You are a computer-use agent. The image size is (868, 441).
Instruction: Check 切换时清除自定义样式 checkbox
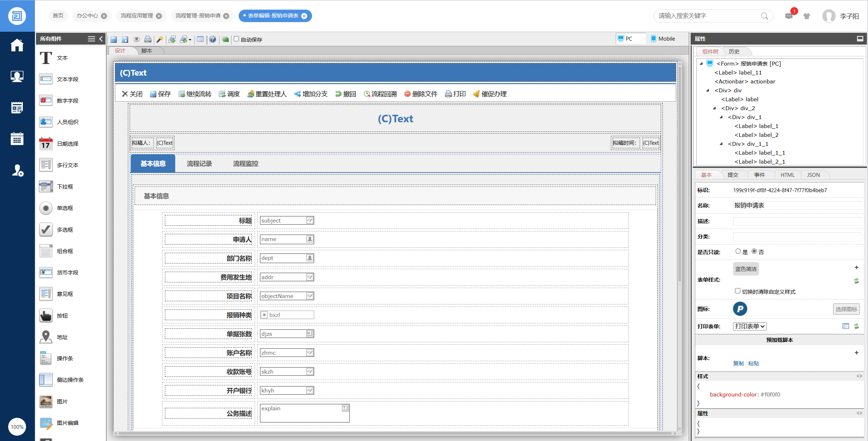pos(738,291)
